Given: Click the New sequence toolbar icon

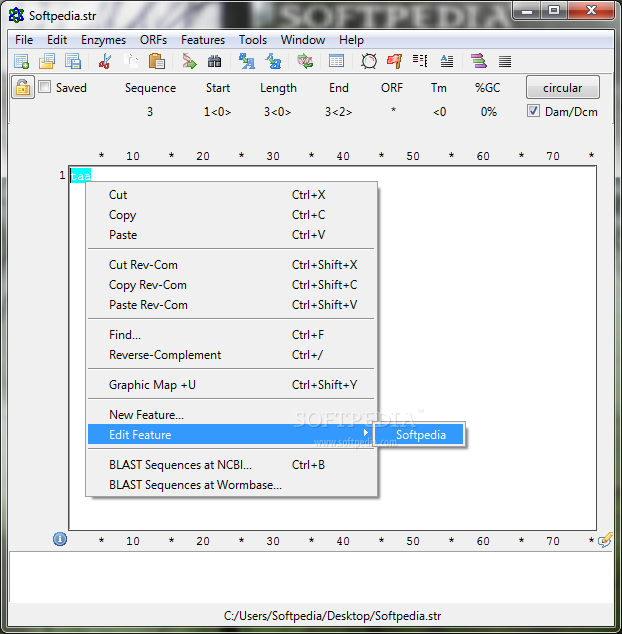Looking at the screenshot, I should pos(21,61).
